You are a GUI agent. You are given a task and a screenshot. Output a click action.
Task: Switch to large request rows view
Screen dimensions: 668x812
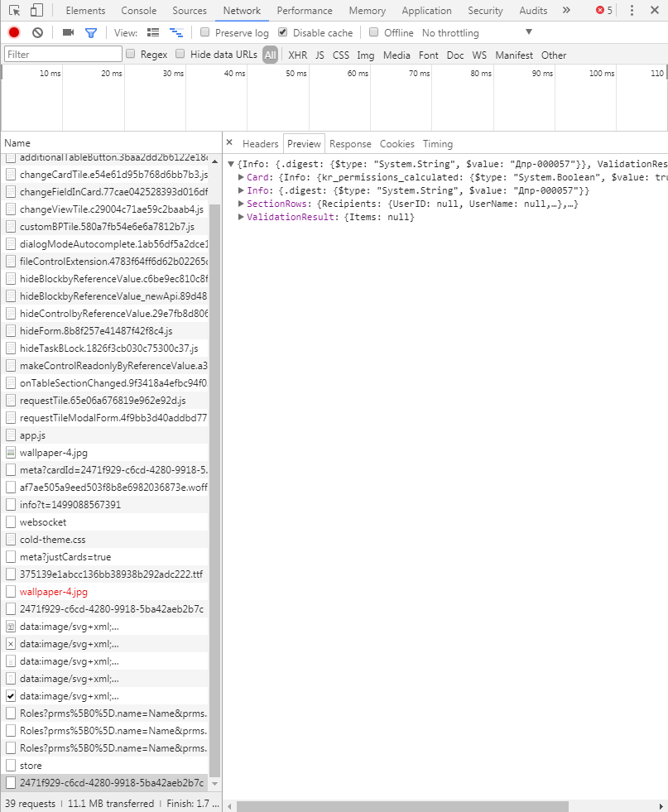[153, 32]
